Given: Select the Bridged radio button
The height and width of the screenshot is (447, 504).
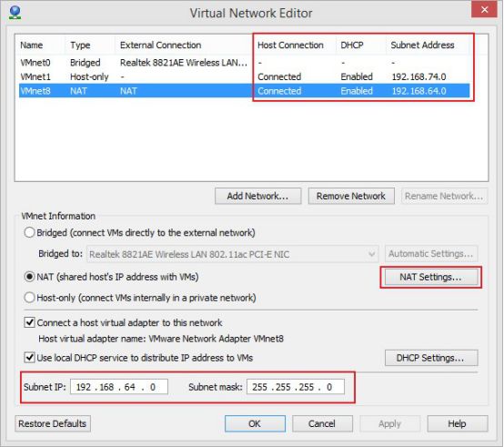Looking at the screenshot, I should tap(29, 232).
